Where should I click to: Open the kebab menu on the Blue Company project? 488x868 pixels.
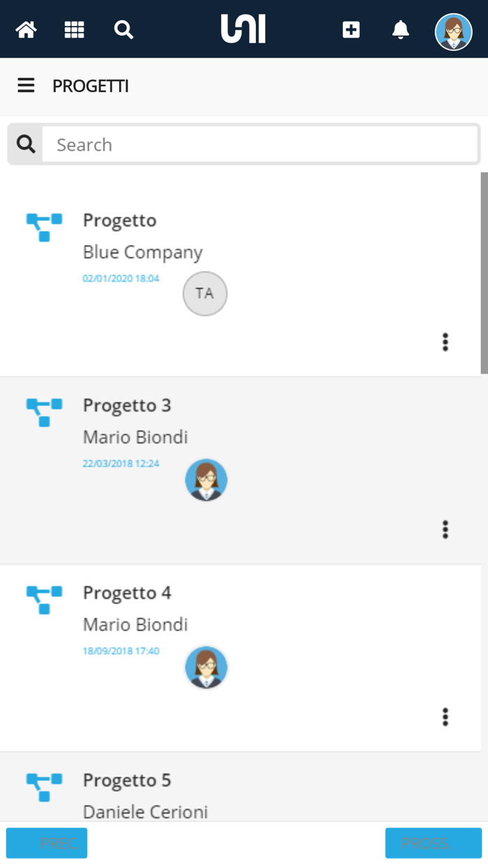(x=445, y=343)
